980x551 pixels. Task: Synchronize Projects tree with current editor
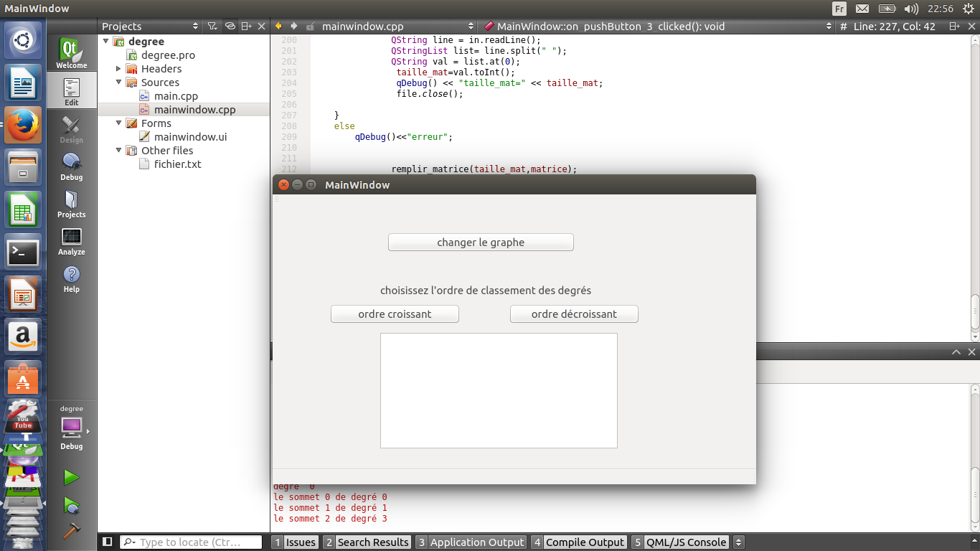[x=230, y=26]
